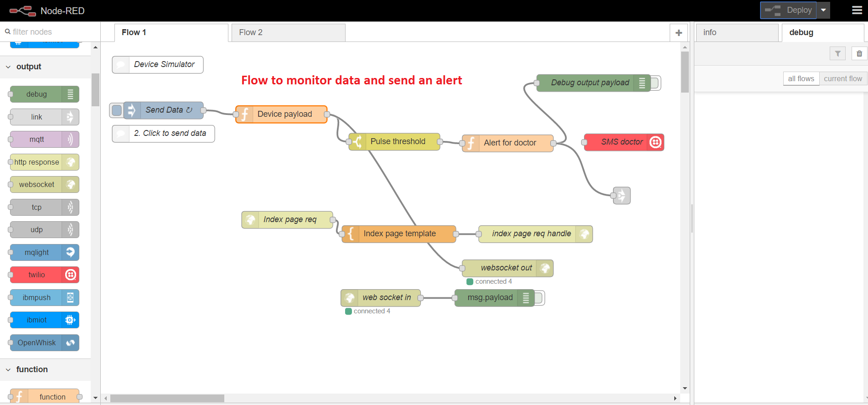
Task: Click the palette scroll up arrow
Action: coord(95,47)
